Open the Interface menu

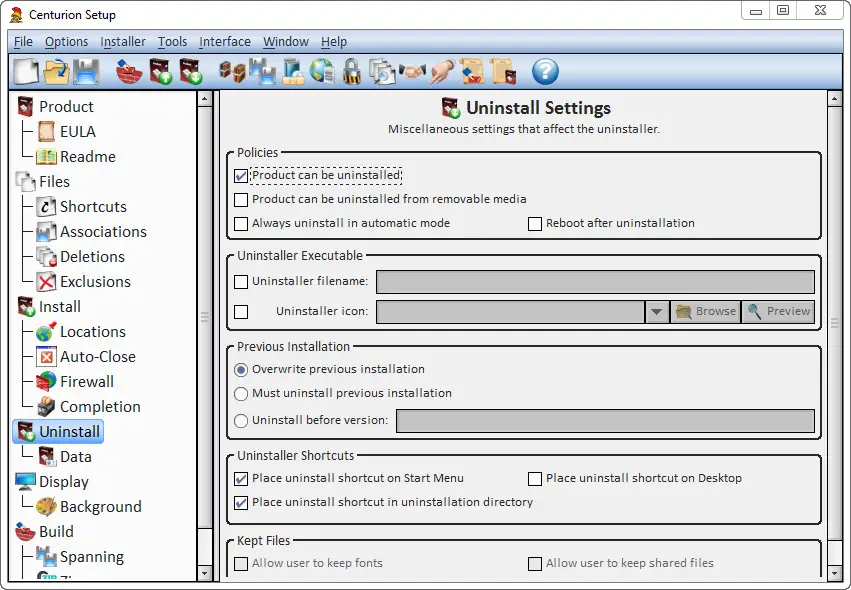225,42
